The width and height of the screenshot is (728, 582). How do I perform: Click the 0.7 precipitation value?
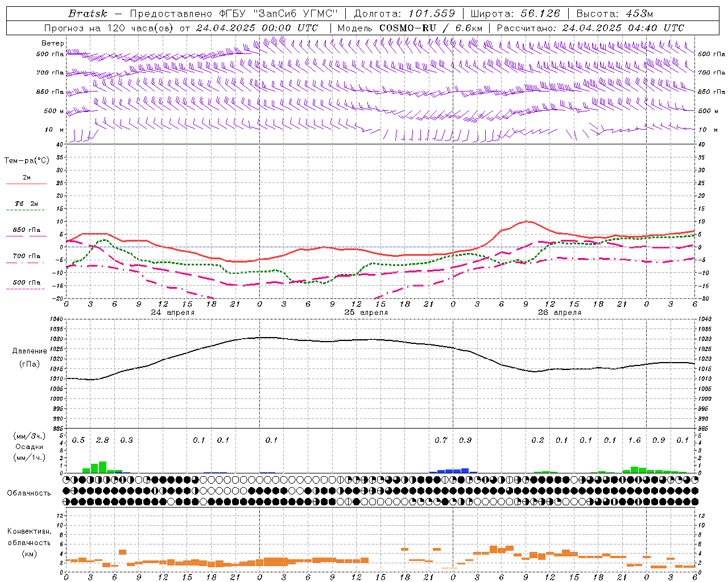441,440
